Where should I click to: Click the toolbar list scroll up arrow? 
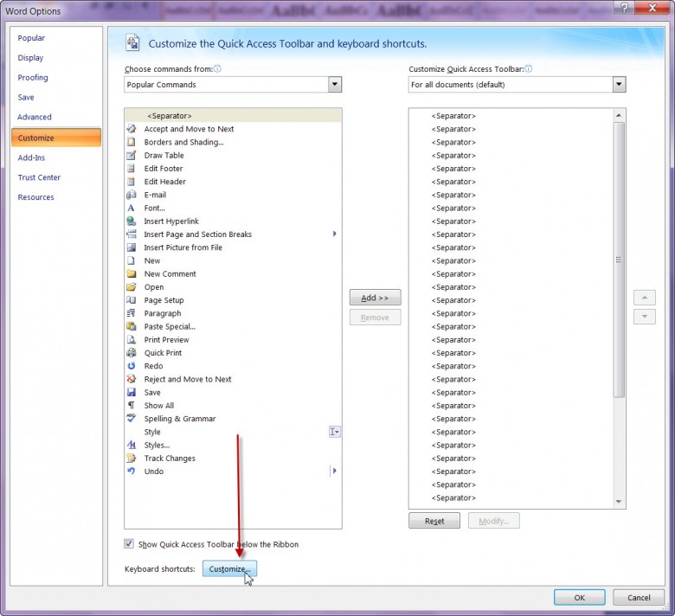pyautogui.click(x=619, y=115)
